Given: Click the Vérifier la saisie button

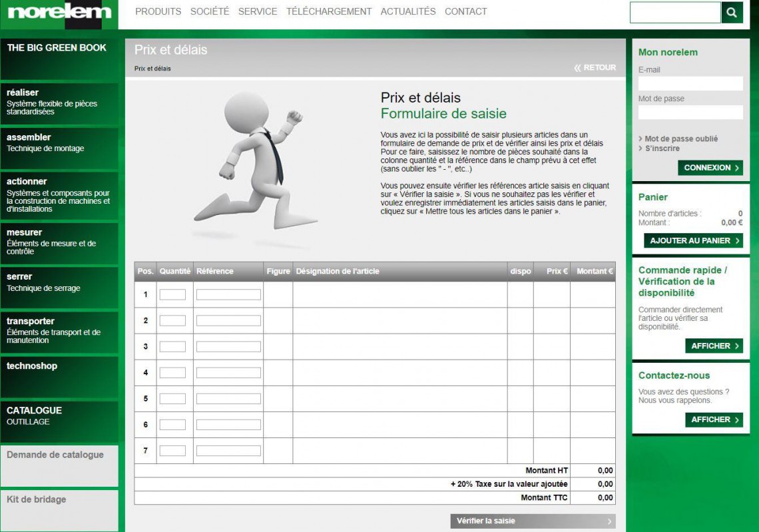Looking at the screenshot, I should pos(533,521).
